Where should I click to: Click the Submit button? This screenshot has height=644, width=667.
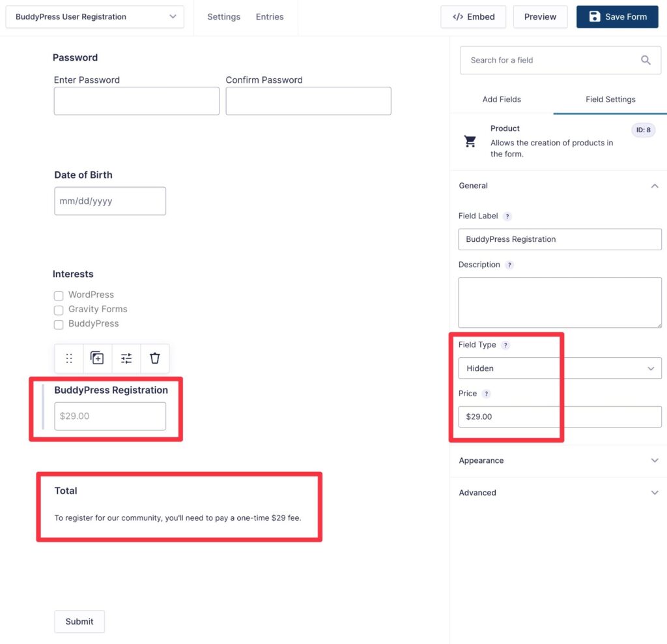[79, 621]
